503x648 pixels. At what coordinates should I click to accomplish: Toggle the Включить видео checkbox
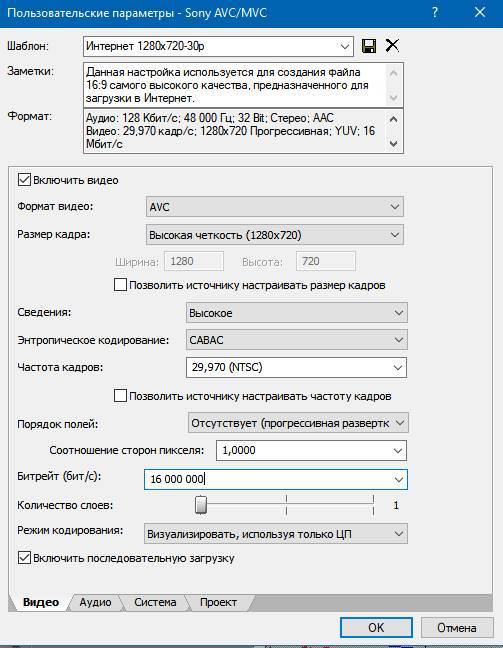tap(24, 180)
